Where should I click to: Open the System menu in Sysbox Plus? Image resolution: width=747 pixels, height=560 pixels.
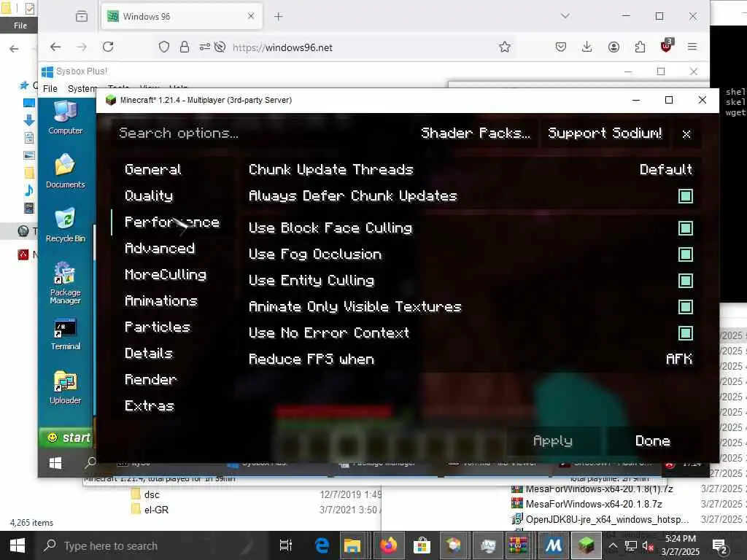(82, 88)
